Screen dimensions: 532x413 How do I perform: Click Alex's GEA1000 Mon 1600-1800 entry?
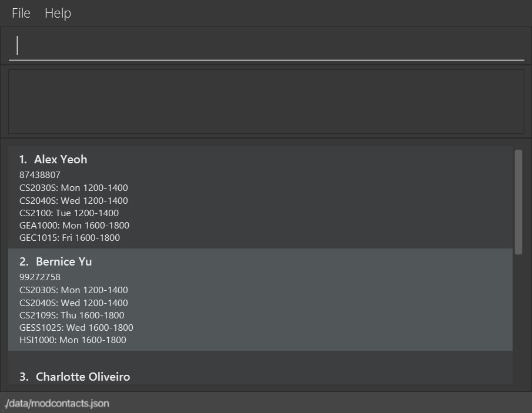click(x=74, y=226)
